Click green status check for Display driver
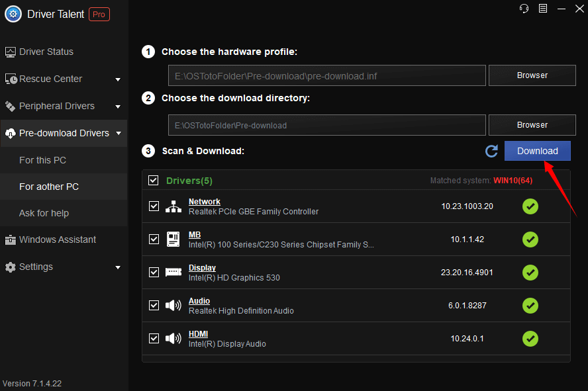The width and height of the screenshot is (588, 391). 530,273
